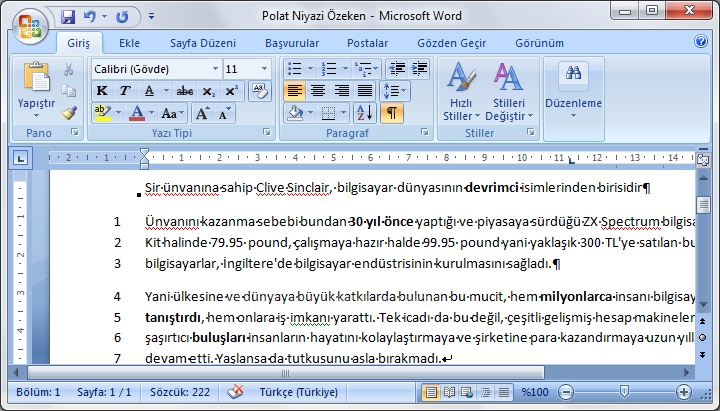Click the tab selector in ruler corner

(x=20, y=158)
